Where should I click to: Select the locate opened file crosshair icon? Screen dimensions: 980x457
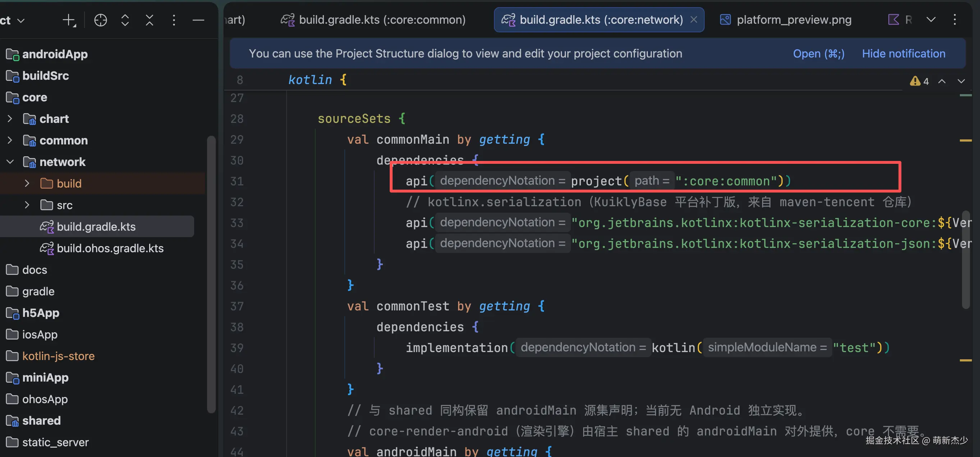pyautogui.click(x=100, y=20)
